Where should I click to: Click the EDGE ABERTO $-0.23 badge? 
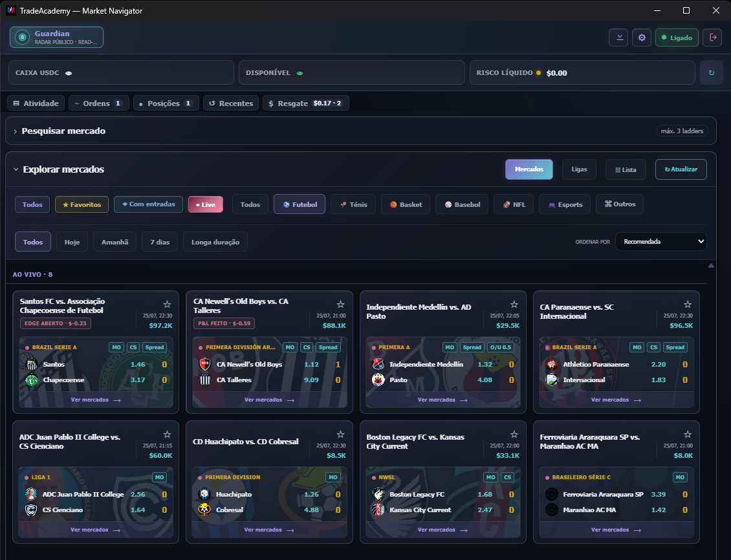[56, 323]
